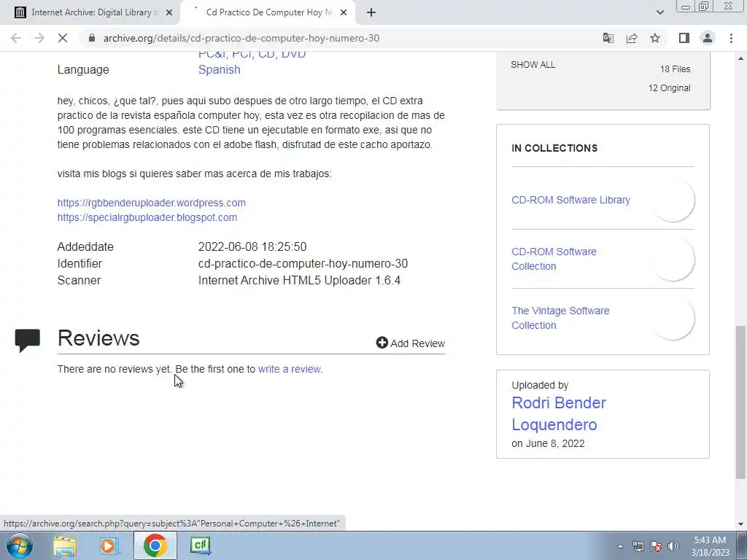Click the network tray icon
Image resolution: width=747 pixels, height=560 pixels.
(638, 546)
